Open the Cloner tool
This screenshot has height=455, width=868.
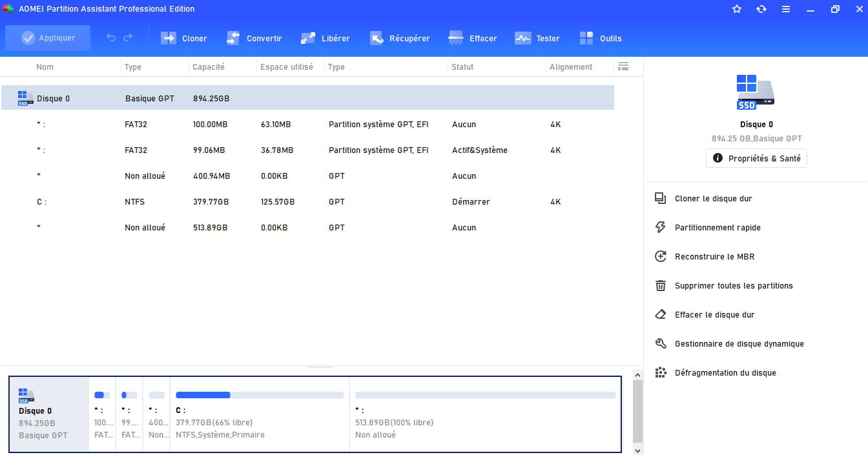pyautogui.click(x=184, y=38)
